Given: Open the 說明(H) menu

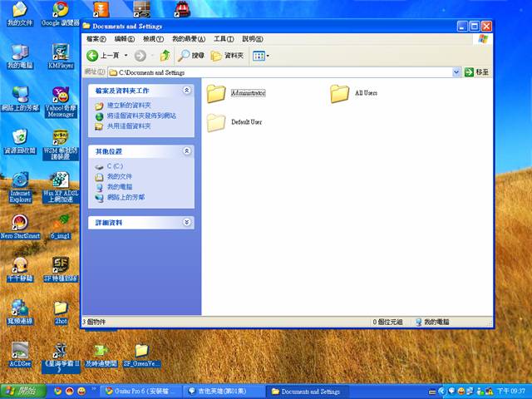Looking at the screenshot, I should click(x=253, y=39).
